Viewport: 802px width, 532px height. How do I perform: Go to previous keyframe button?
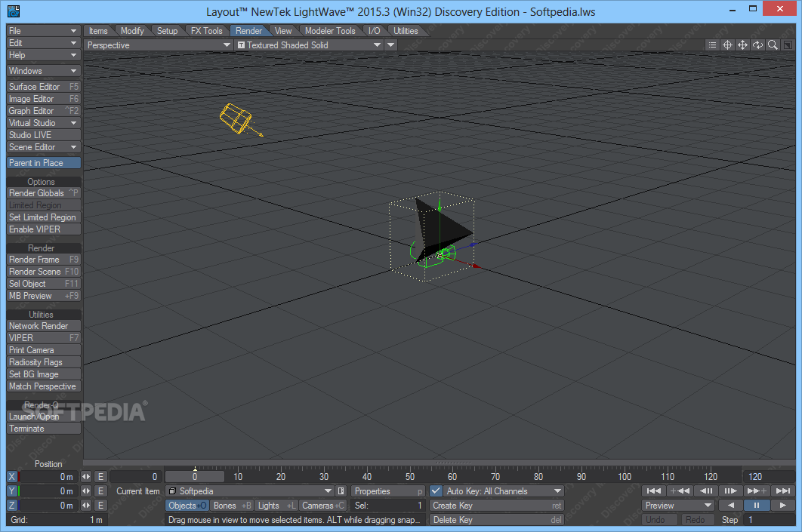point(680,490)
